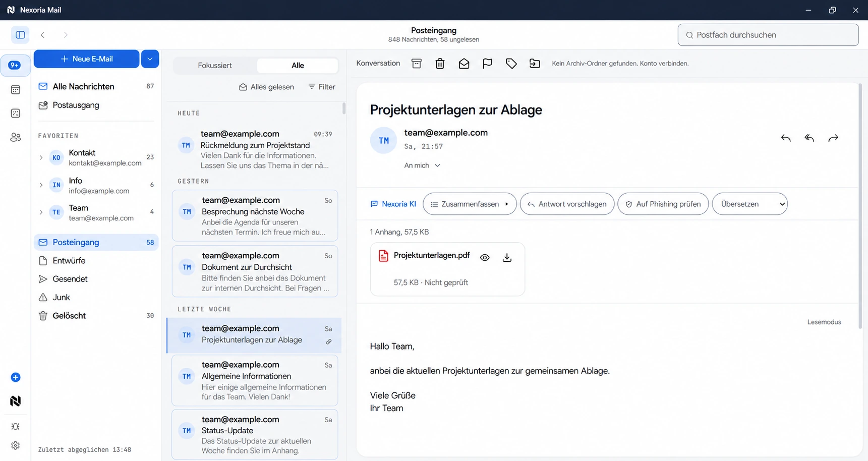Expand the Kontakt favorite account
Screen dimensions: 868x461
(x=41, y=158)
